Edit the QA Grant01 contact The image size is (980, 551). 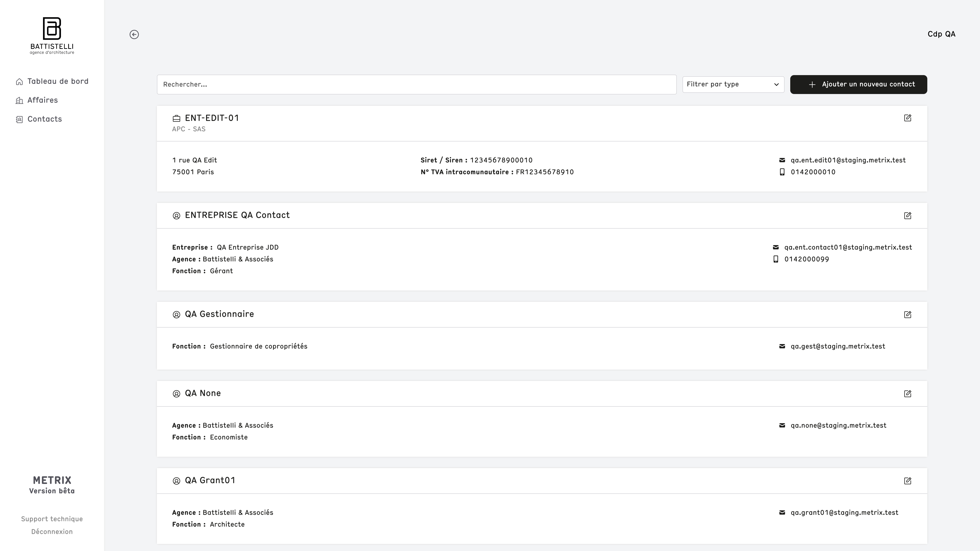click(908, 481)
